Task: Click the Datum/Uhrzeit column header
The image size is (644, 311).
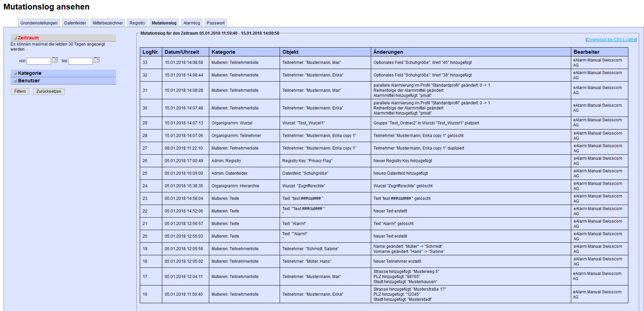Action: tap(182, 52)
